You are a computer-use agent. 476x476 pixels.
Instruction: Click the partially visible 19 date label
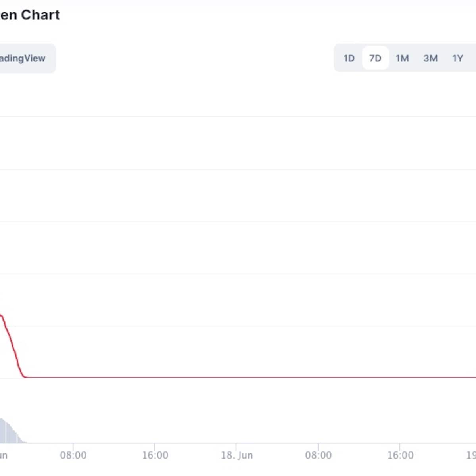(x=471, y=455)
